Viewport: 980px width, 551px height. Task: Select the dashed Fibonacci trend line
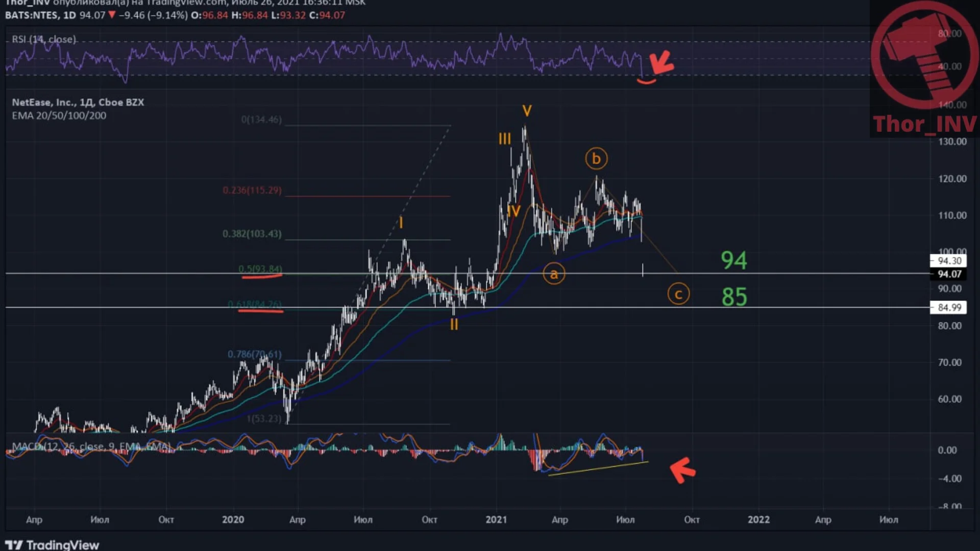(x=369, y=275)
